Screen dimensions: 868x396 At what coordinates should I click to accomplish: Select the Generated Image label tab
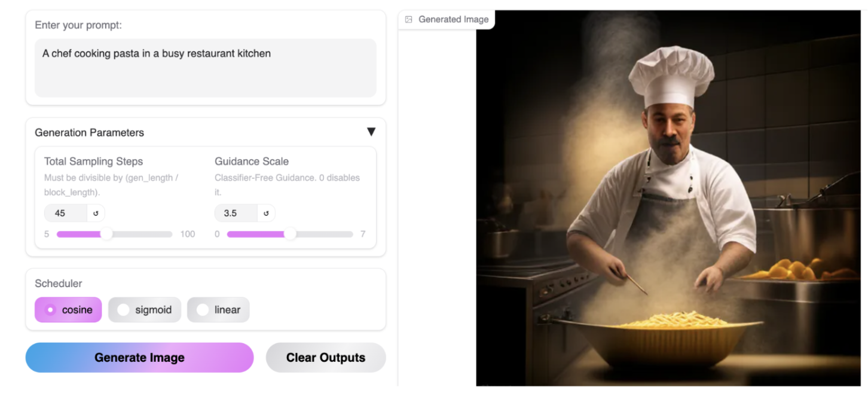[447, 19]
